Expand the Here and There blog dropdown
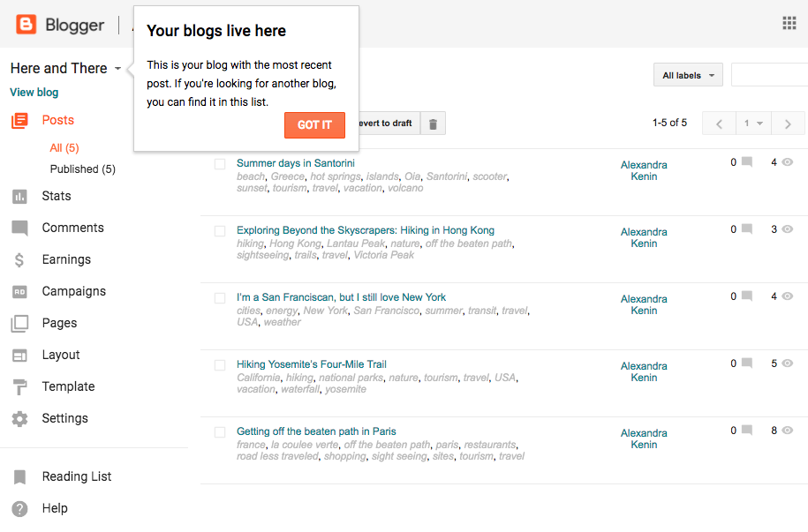808x532 pixels. tap(117, 69)
